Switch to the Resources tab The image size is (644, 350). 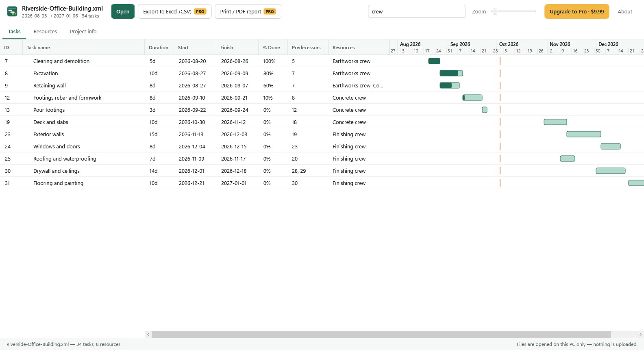[x=45, y=31]
